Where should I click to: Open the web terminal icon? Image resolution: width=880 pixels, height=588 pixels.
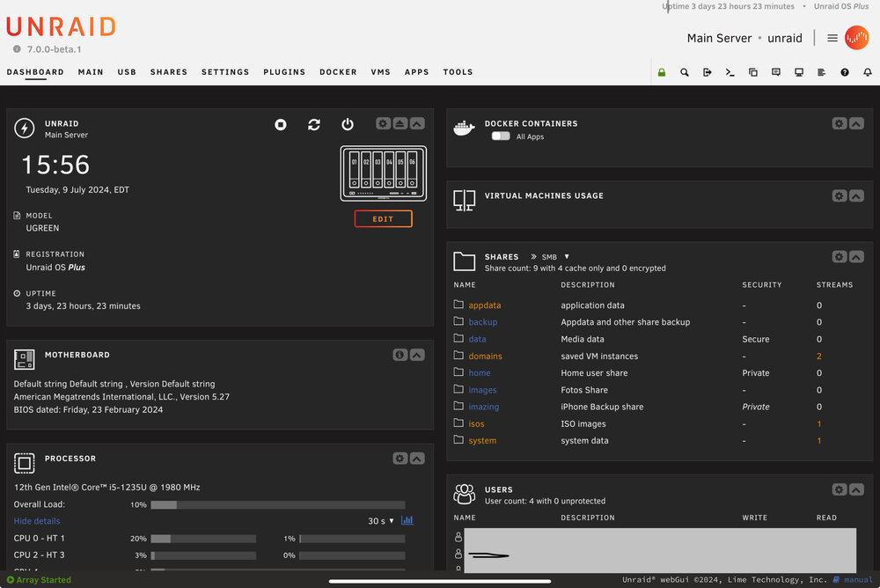[x=730, y=72]
